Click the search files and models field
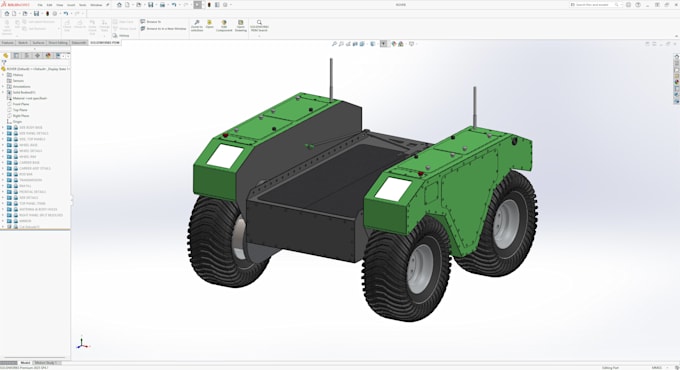This screenshot has height=370, width=680. 595,5
